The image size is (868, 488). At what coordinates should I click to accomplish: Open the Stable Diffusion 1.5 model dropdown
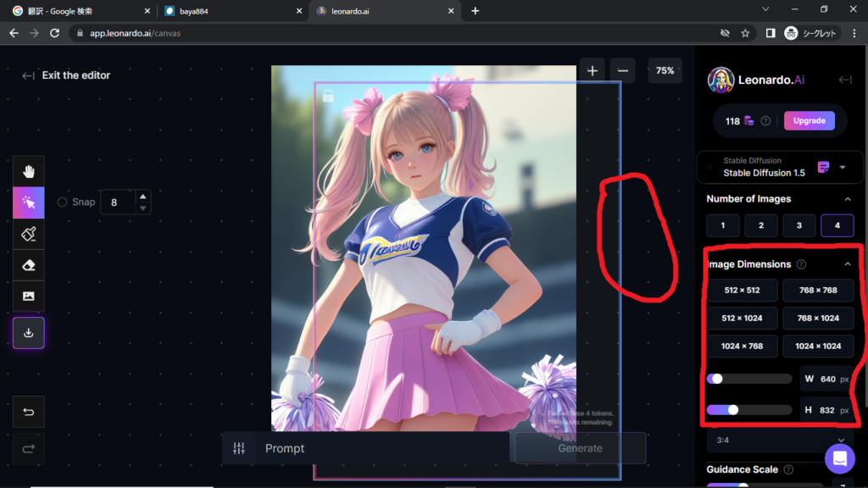click(842, 167)
